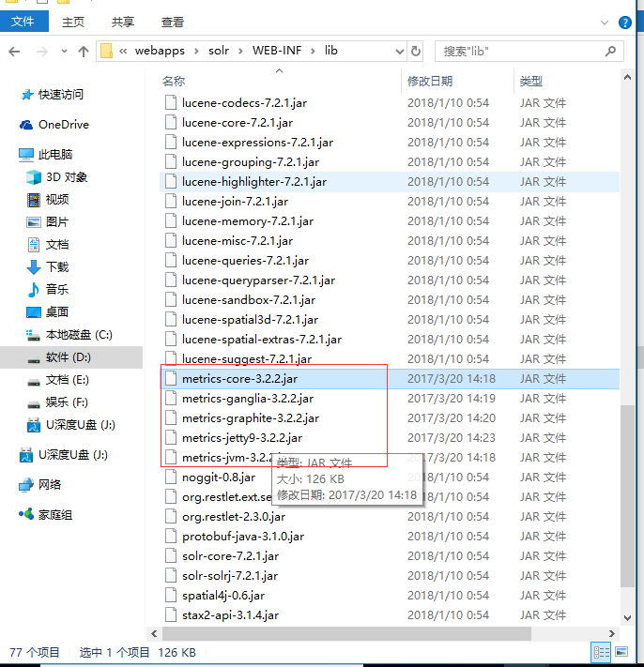
Task: Select metrics-graphite-3.2.2.jar file
Action: pyautogui.click(x=251, y=418)
